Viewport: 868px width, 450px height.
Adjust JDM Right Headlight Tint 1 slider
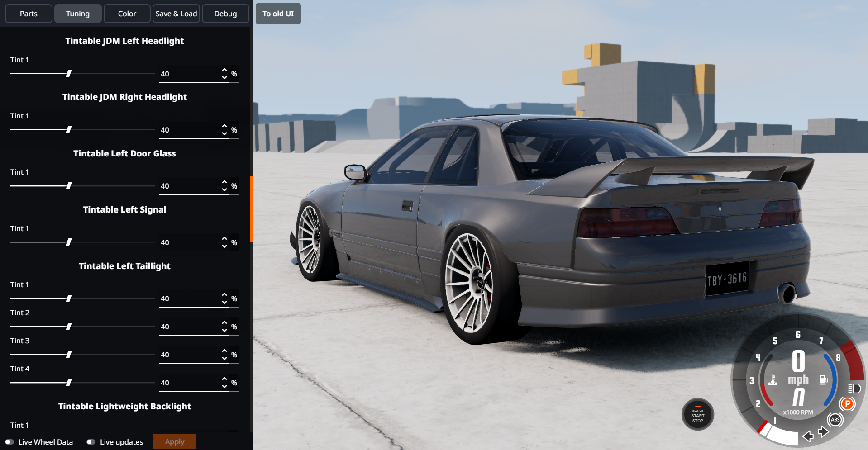pyautogui.click(x=82, y=129)
